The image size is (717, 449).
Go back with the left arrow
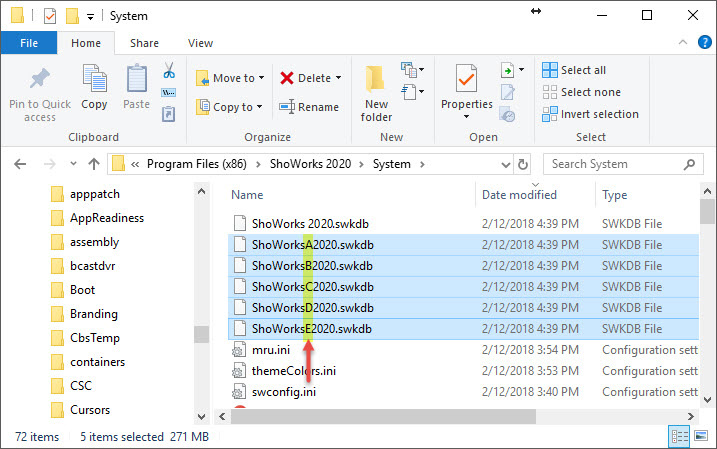point(20,164)
